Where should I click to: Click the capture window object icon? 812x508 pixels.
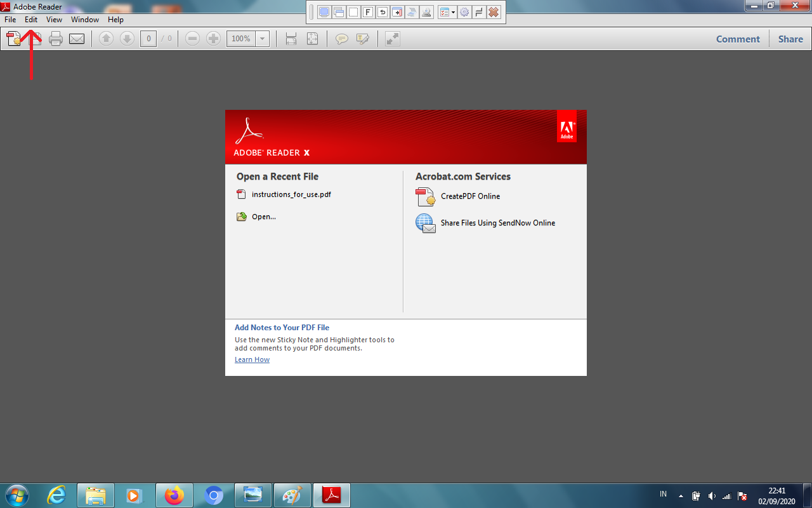[339, 12]
